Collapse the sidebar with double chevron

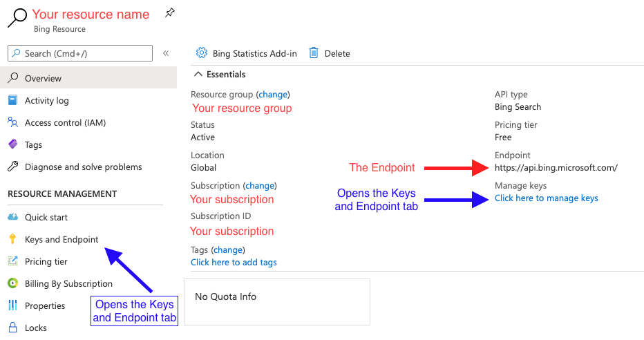click(166, 53)
